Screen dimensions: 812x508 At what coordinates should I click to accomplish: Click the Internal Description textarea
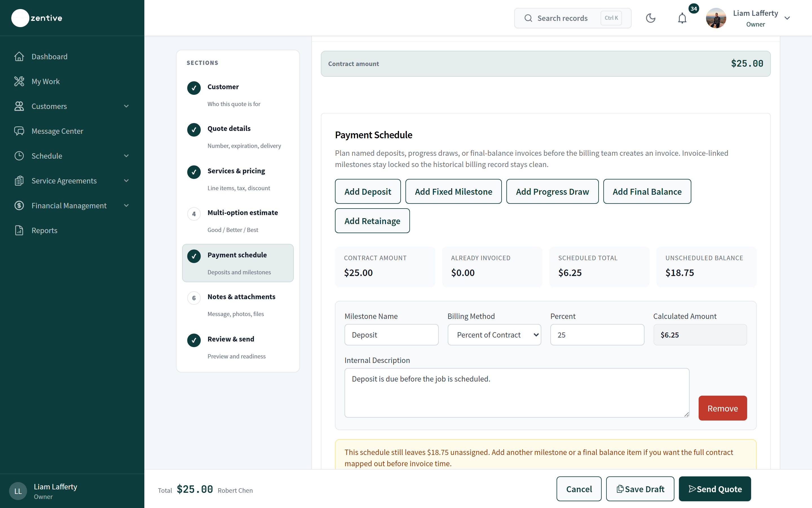(517, 393)
